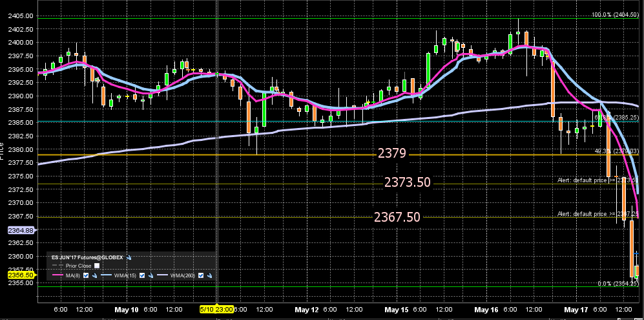The width and height of the screenshot is (644, 320).
Task: Click the May 10 date axis label
Action: click(x=126, y=309)
